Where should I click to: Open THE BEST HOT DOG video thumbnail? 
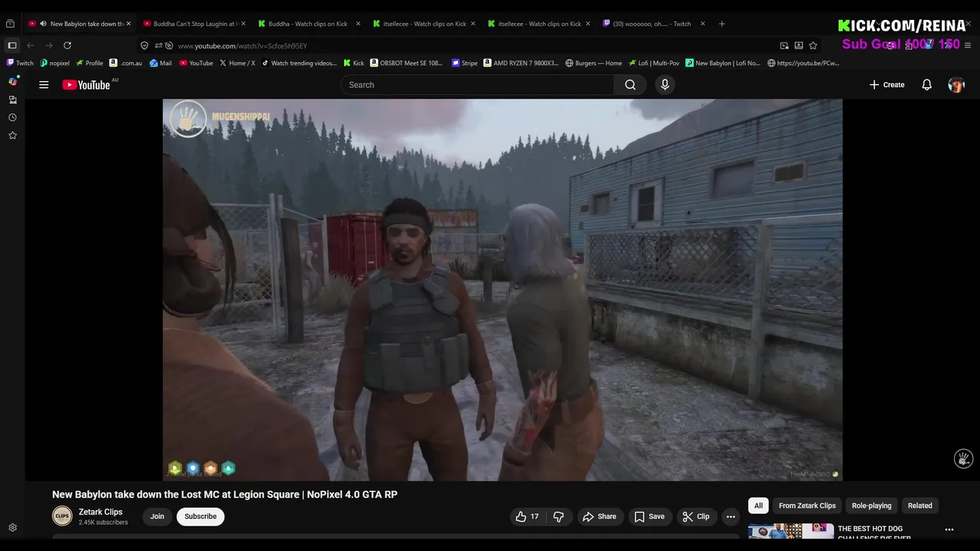coord(791,531)
